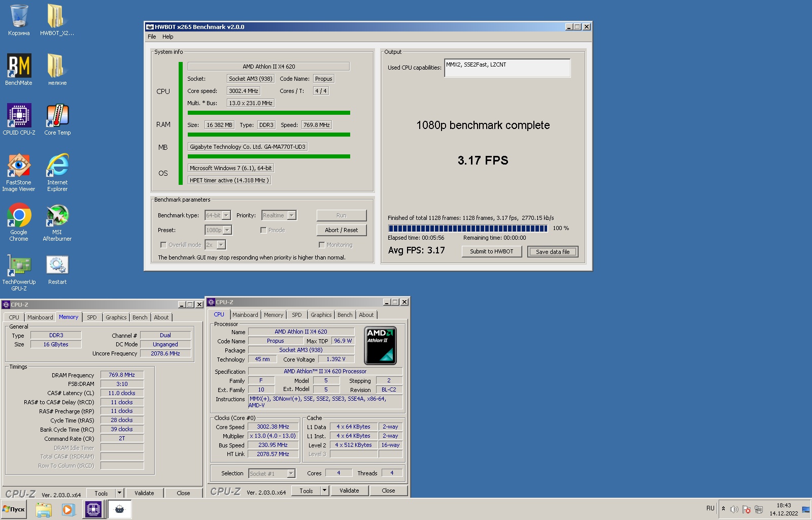Open Internet Explorer desktop shortcut
The image size is (812, 520).
pos(57,173)
